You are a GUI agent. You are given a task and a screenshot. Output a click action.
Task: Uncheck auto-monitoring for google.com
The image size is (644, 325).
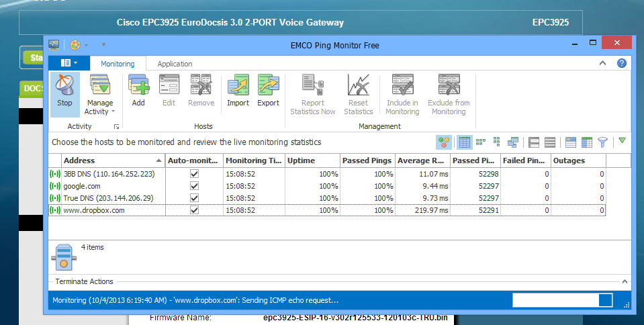194,186
